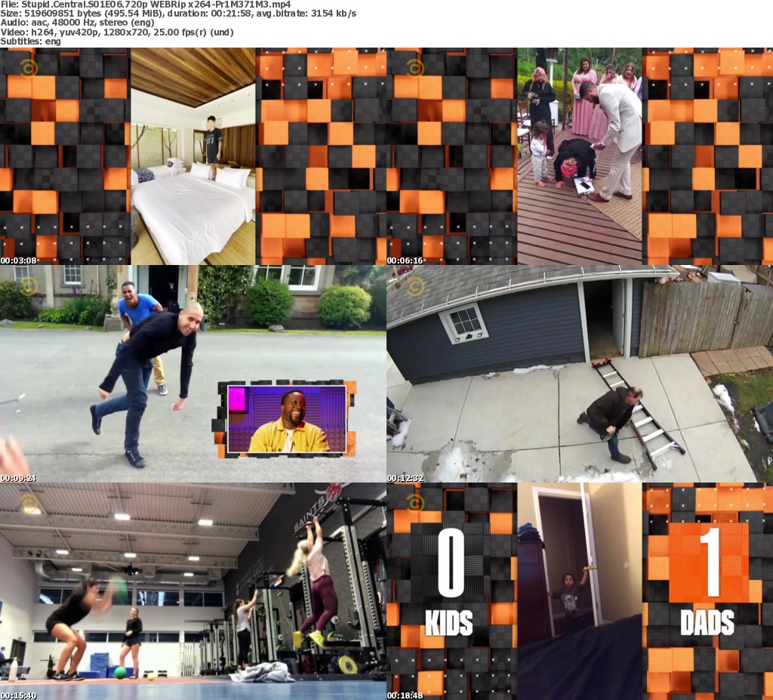Click the DADS score label

point(707,622)
